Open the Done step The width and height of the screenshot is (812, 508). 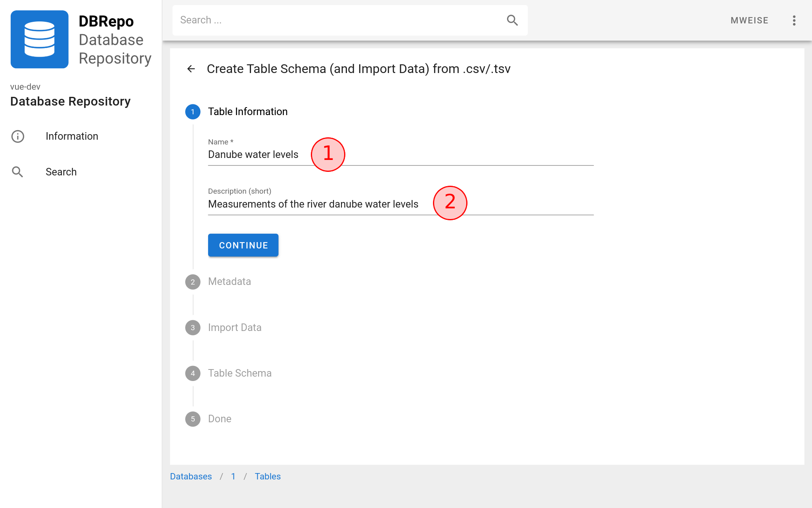click(x=209, y=419)
